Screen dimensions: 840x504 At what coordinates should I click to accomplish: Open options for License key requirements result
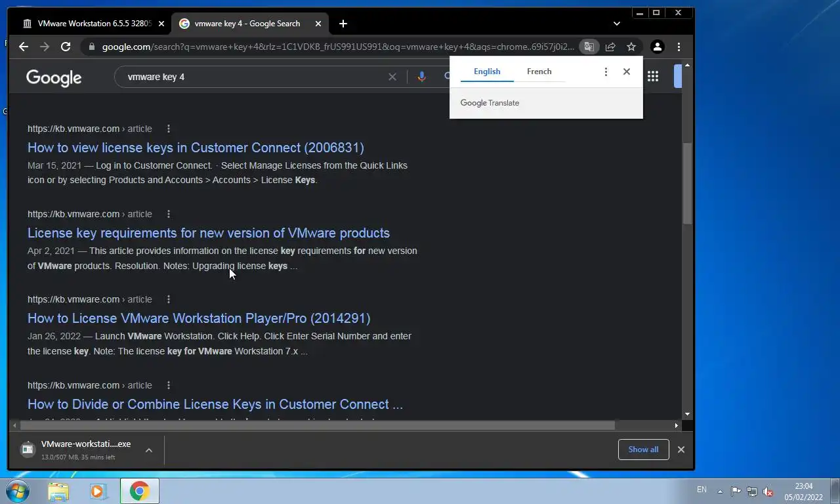pos(169,214)
